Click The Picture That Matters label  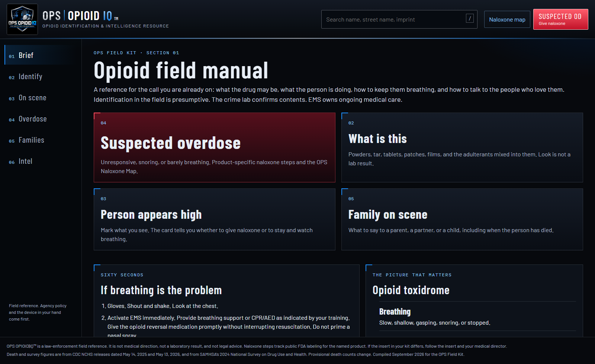tap(412, 275)
